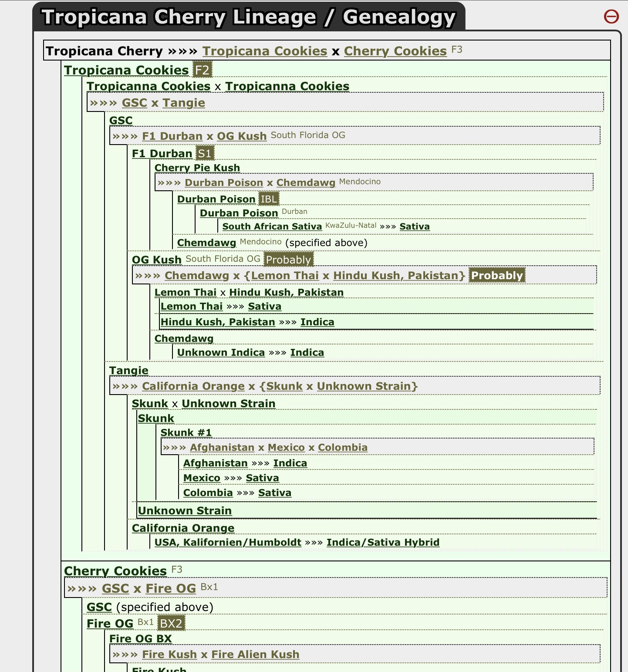Open Lemon Thai in 'Lemon Thai x Hindu Kush' heading

click(186, 293)
